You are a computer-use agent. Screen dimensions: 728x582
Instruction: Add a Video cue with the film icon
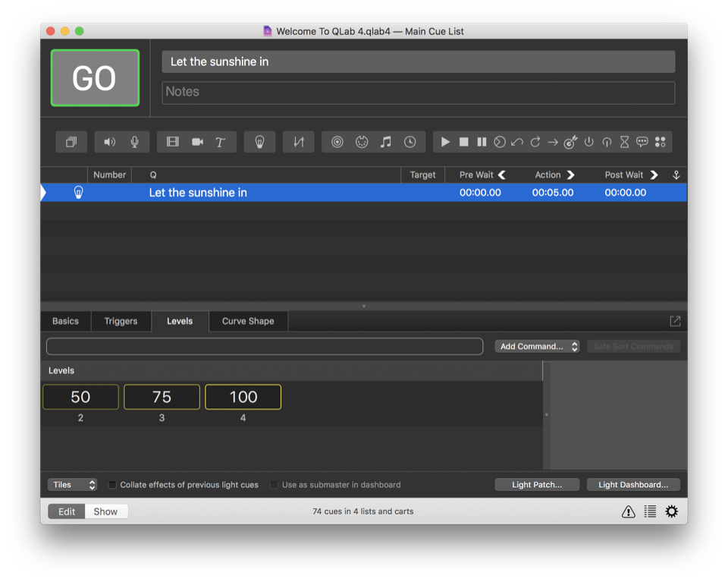click(173, 142)
